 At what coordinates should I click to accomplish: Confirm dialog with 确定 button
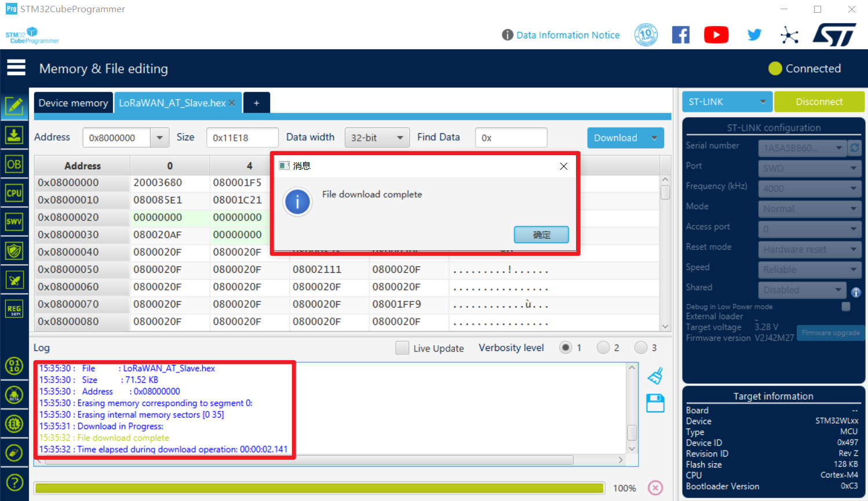[541, 235]
